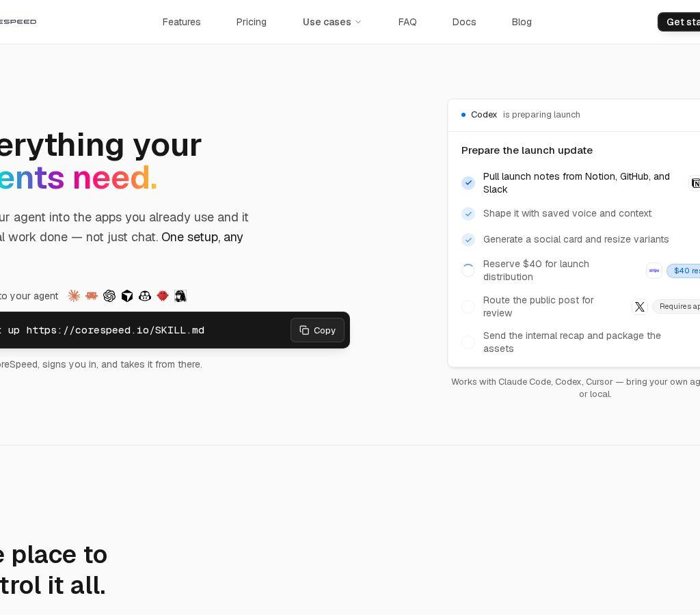Click 'is preparing launch' status text

pos(541,115)
